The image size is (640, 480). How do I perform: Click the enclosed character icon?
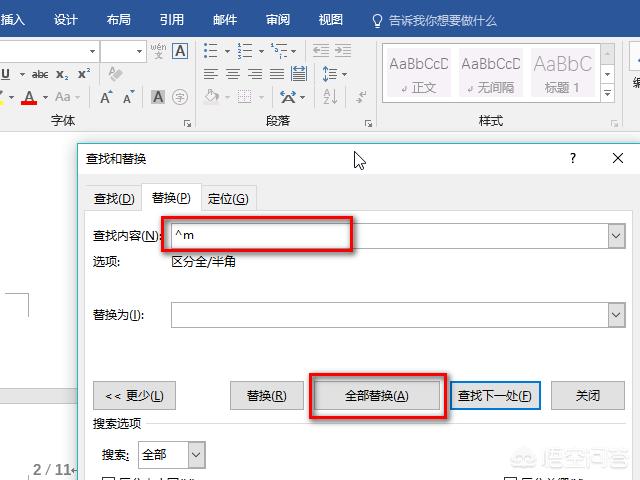tap(180, 97)
